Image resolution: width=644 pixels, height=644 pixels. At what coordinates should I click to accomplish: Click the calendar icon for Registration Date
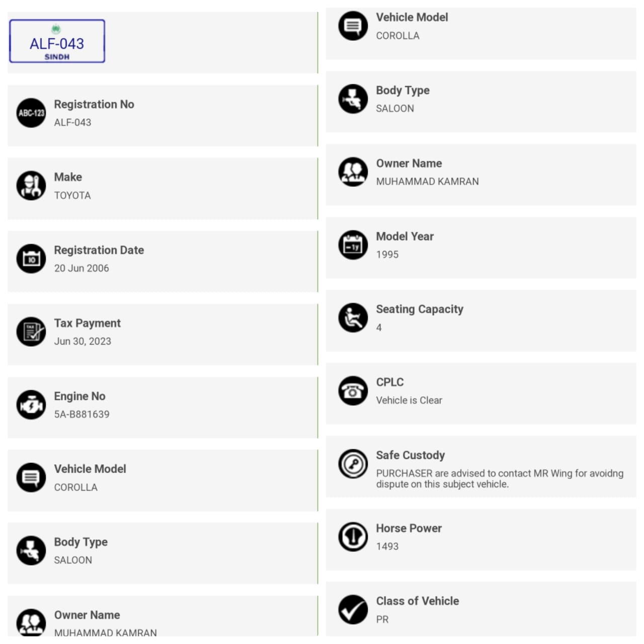point(31,259)
